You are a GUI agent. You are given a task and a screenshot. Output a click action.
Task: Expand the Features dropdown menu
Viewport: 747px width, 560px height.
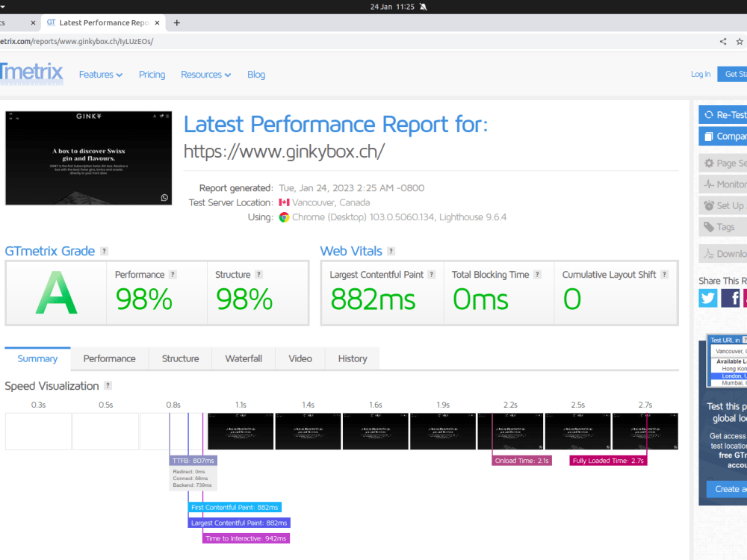tap(101, 75)
